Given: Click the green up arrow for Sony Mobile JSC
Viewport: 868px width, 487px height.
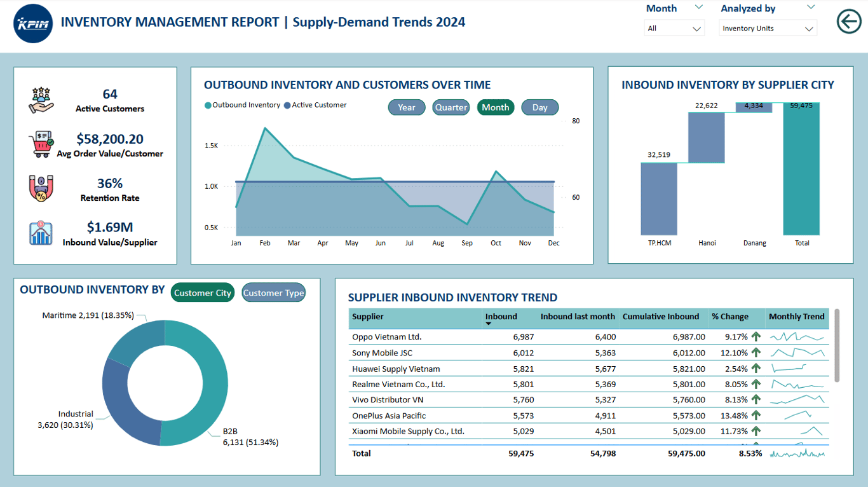Looking at the screenshot, I should click(x=756, y=352).
